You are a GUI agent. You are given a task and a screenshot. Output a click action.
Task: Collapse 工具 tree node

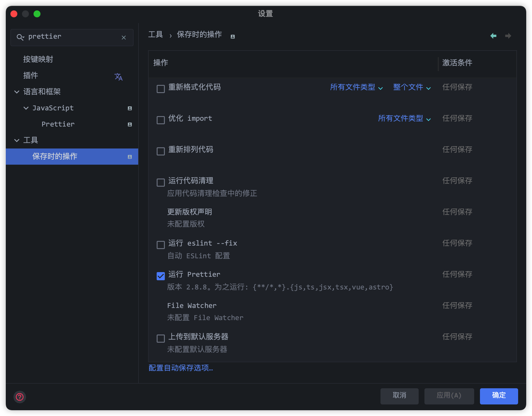pos(17,140)
